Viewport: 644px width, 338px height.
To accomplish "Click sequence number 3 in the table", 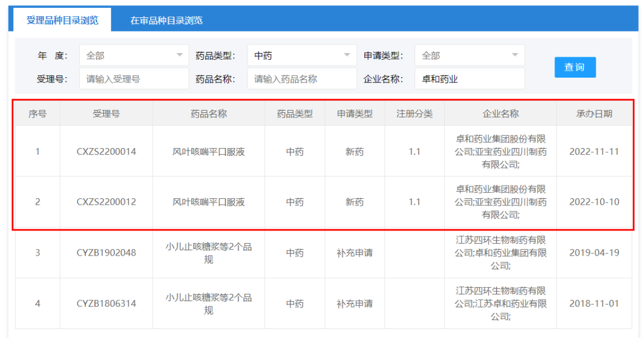I will pos(38,253).
